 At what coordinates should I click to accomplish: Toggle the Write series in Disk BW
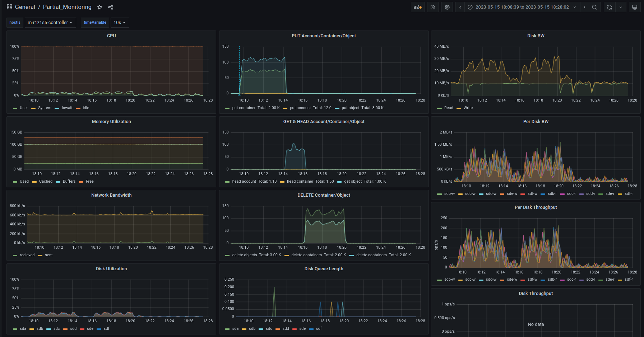(468, 108)
